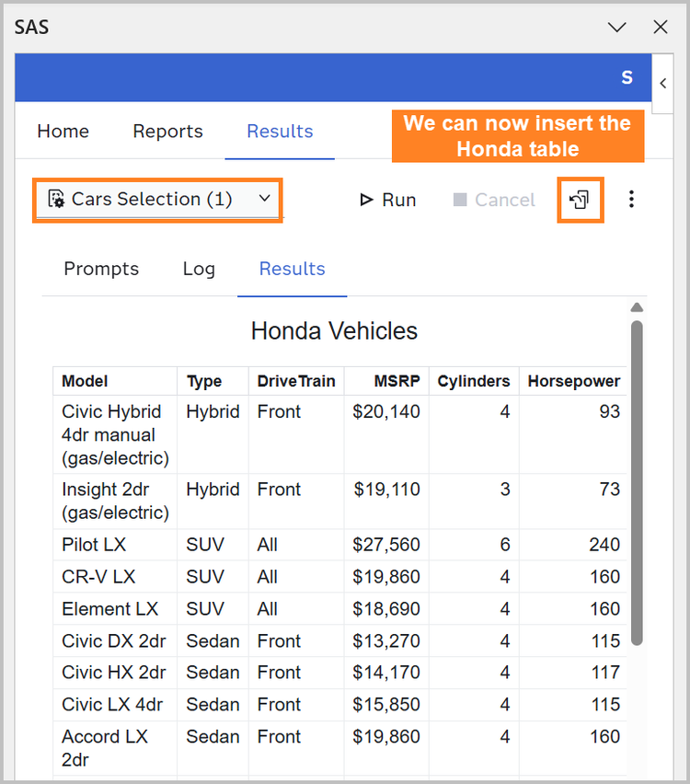Viewport: 690px width, 784px height.
Task: Click the horsepower value 117
Action: tap(606, 673)
